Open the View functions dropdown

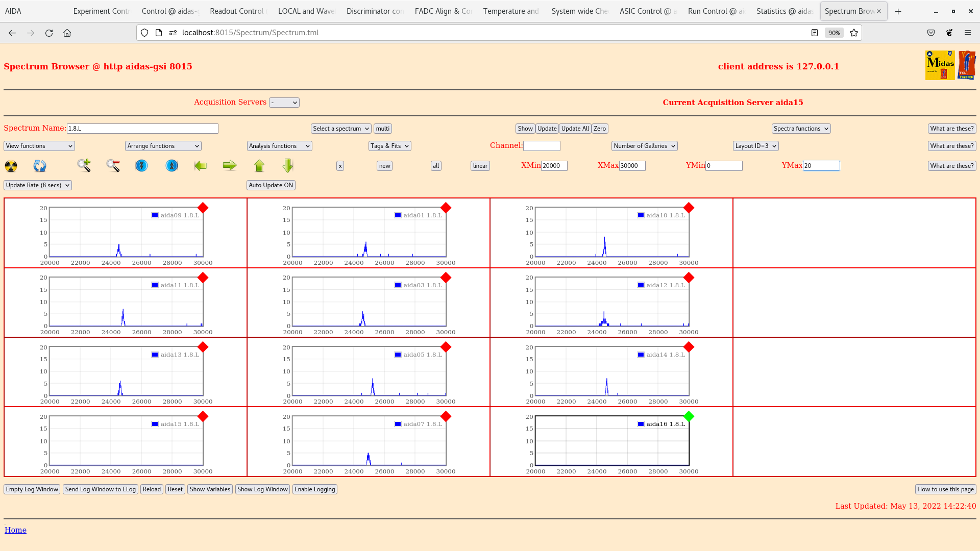[x=39, y=146]
